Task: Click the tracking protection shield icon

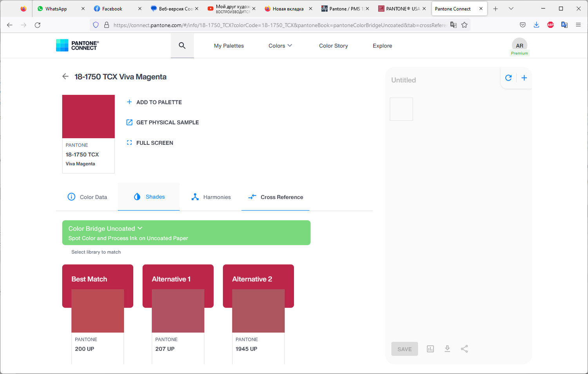Action: [96, 25]
